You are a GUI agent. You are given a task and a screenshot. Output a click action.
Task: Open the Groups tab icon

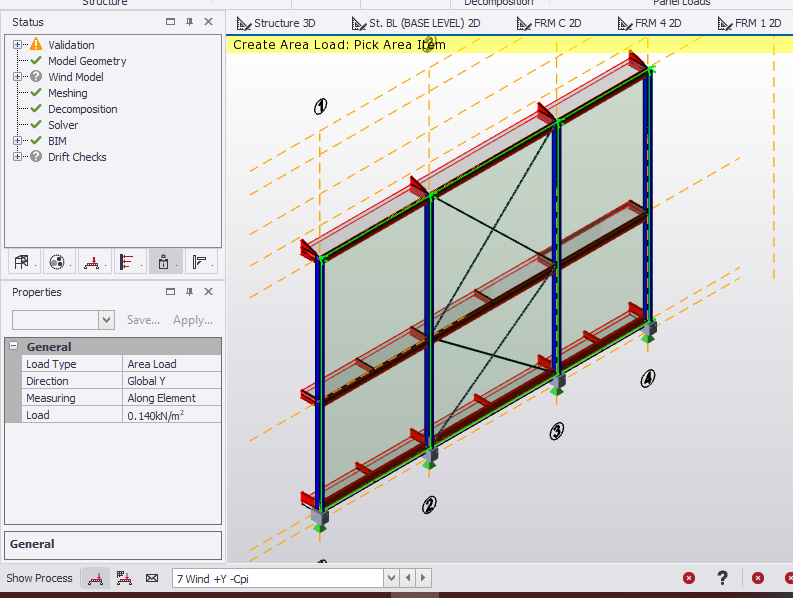[57, 262]
